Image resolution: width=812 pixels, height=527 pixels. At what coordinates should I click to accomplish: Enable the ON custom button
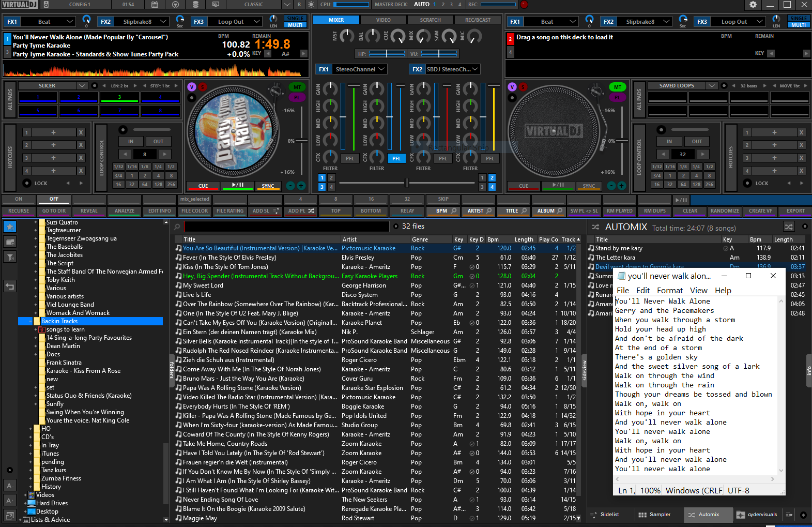tap(19, 199)
